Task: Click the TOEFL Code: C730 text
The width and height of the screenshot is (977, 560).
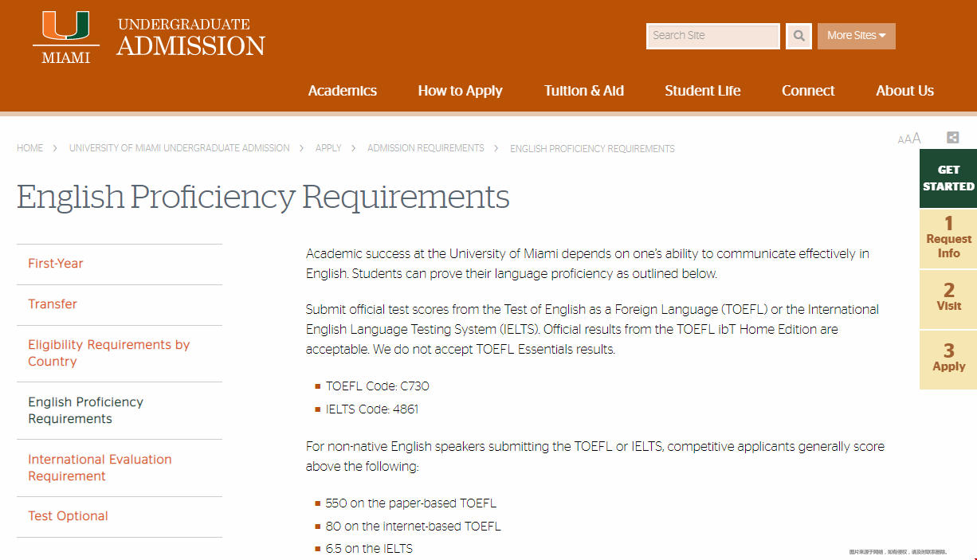Action: tap(378, 386)
